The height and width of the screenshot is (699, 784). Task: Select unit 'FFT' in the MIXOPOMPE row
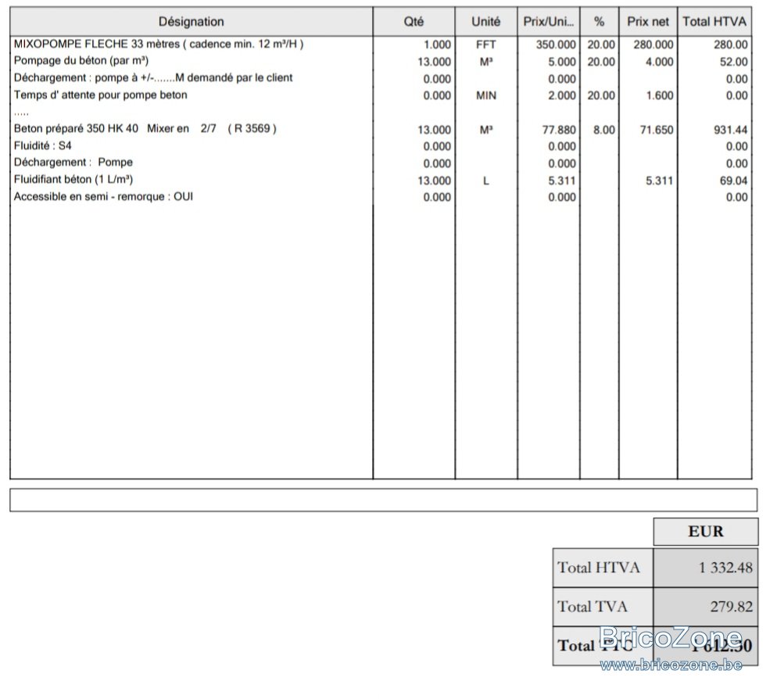486,45
